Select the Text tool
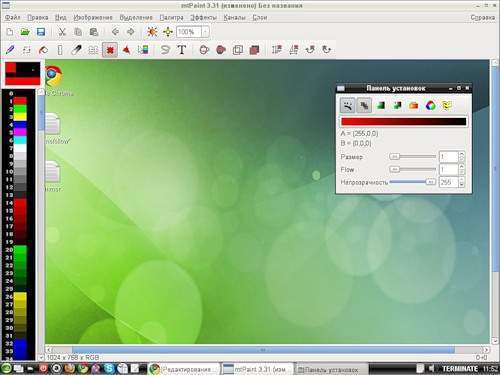This screenshot has width=500, height=375. tap(182, 50)
